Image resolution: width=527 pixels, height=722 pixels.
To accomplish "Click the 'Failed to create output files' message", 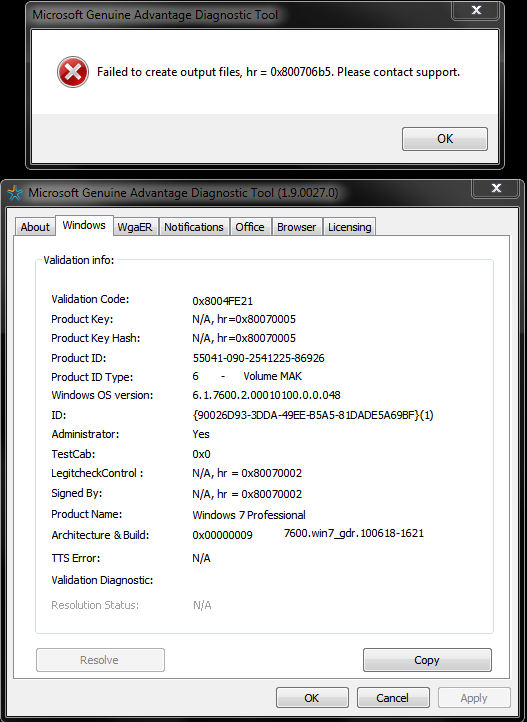I will point(278,72).
